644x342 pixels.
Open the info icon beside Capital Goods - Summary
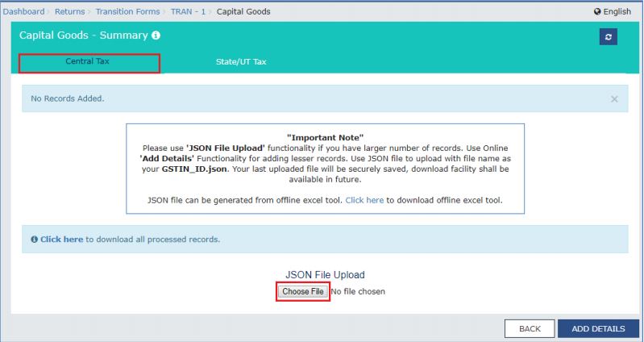click(156, 35)
